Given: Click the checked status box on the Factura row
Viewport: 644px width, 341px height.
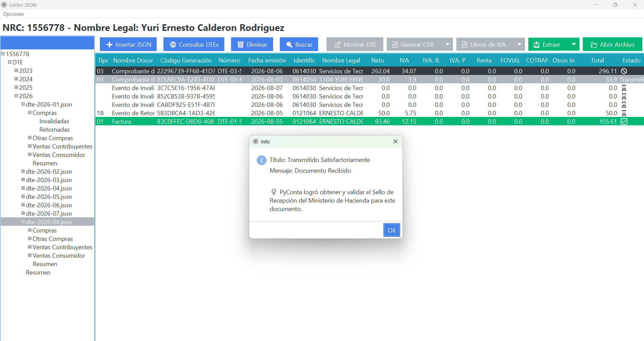Looking at the screenshot, I should coord(624,122).
